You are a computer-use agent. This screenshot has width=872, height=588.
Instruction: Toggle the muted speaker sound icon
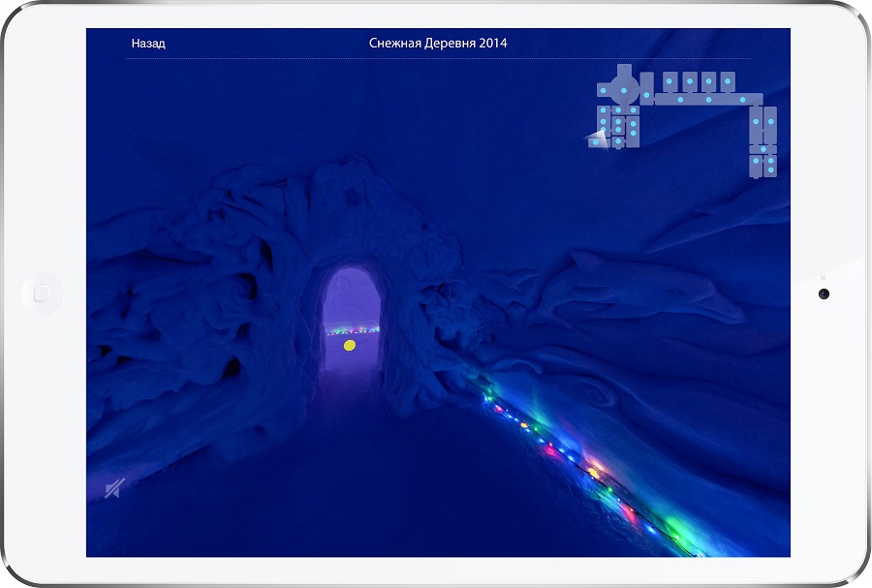tap(113, 489)
